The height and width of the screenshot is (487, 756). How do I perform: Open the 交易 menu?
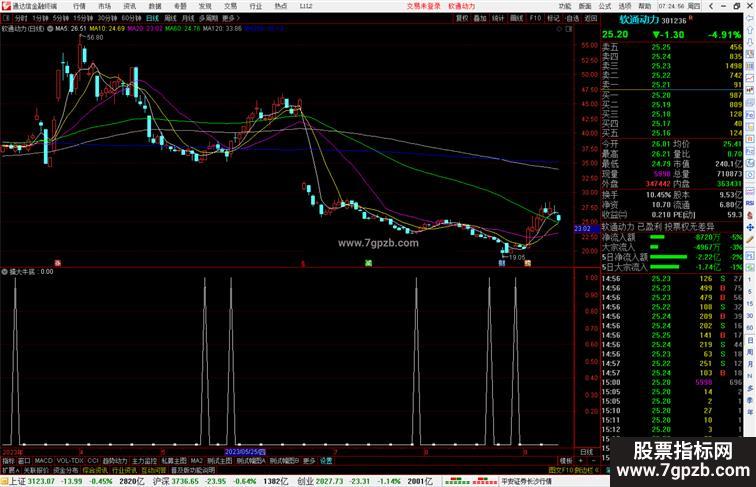(230, 6)
